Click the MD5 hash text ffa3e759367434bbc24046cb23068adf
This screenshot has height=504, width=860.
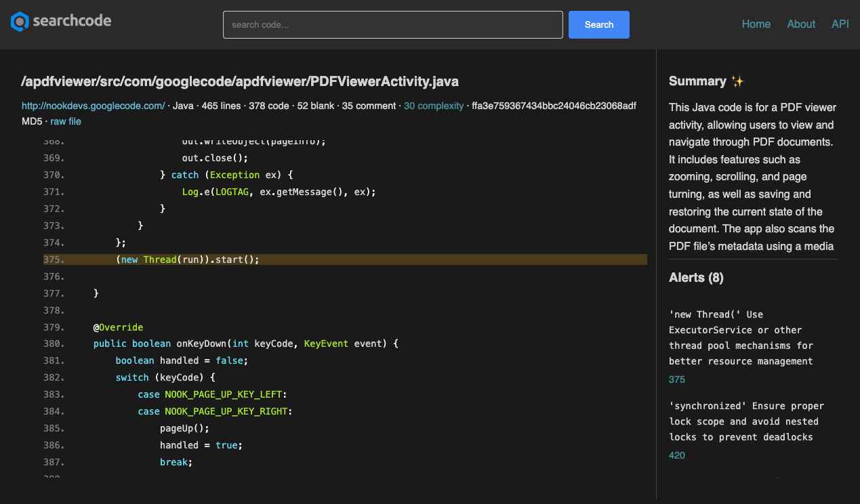(554, 106)
